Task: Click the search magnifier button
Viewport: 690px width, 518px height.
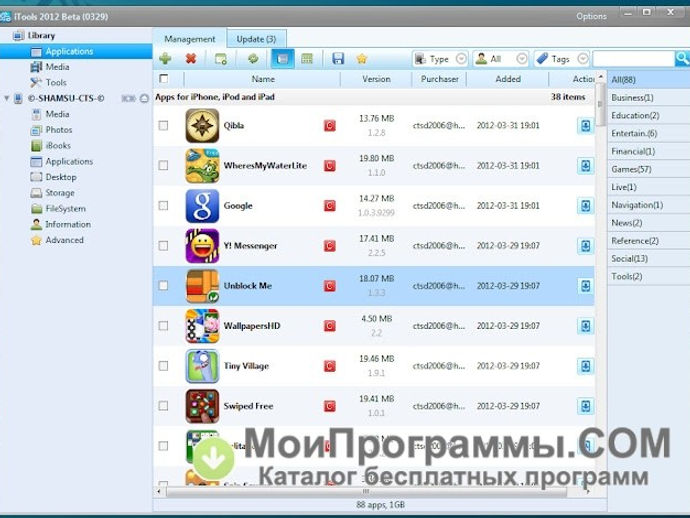Action: [682, 58]
